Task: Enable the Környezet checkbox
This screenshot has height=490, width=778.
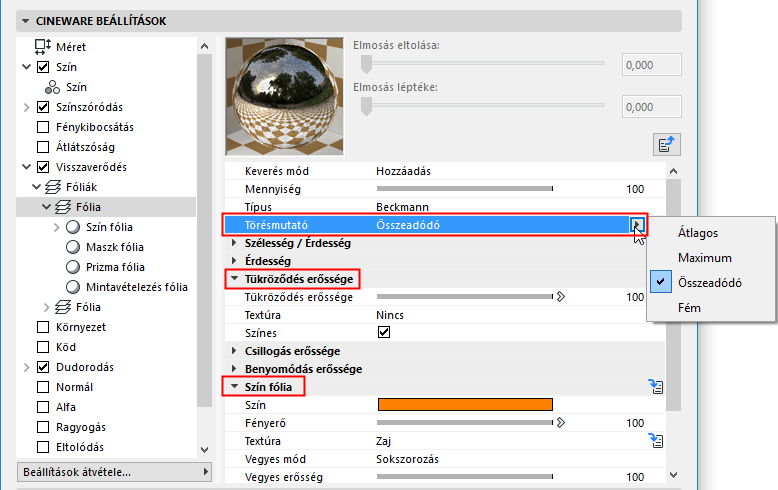Action: coord(43,327)
